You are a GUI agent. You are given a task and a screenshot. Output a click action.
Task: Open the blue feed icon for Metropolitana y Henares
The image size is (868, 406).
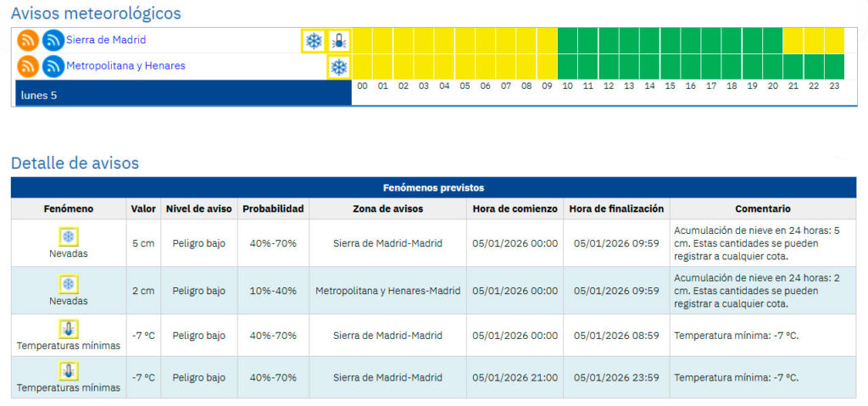53,66
